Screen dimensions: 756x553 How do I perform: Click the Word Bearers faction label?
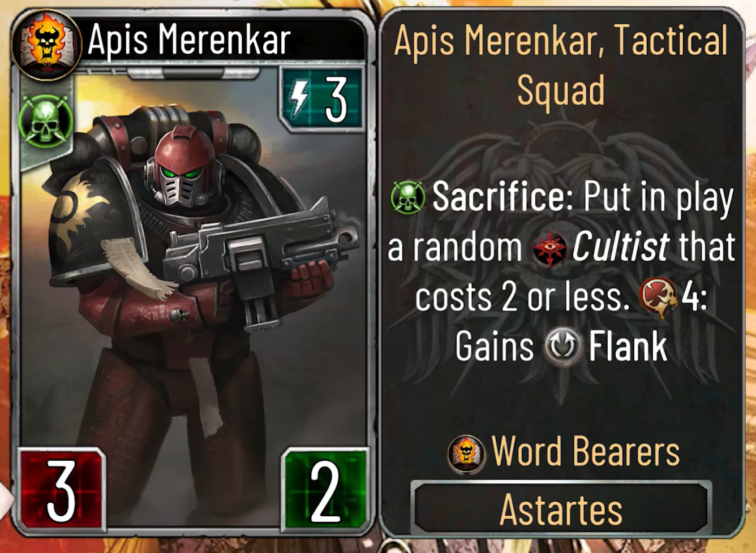click(x=586, y=452)
